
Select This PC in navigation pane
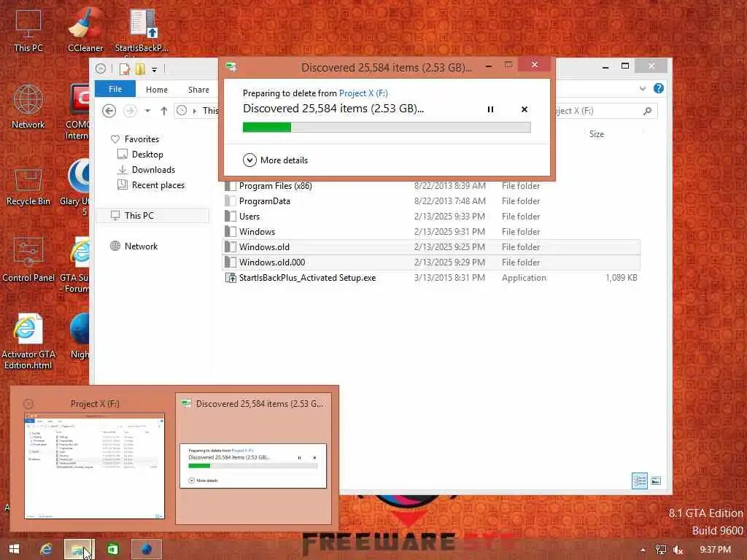(153, 215)
